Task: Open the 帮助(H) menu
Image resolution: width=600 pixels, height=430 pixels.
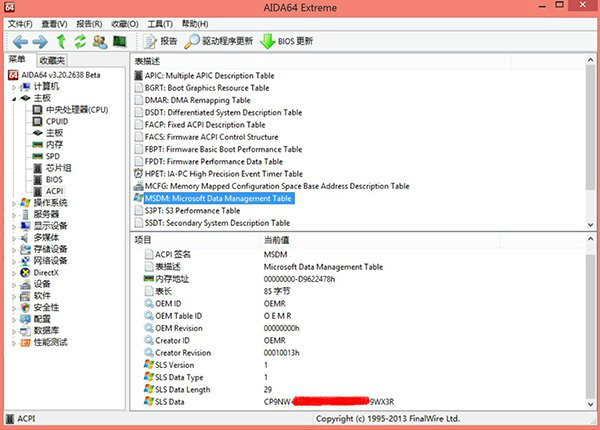Action: [195, 24]
